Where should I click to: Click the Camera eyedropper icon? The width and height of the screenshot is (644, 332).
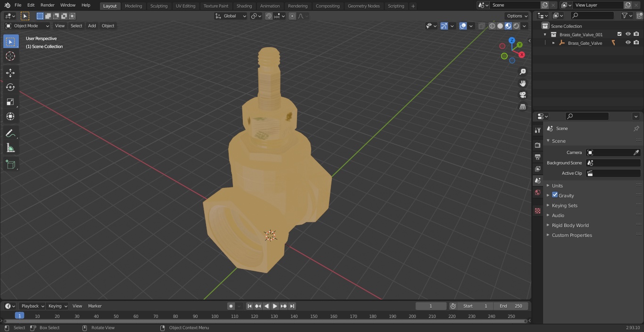click(636, 153)
